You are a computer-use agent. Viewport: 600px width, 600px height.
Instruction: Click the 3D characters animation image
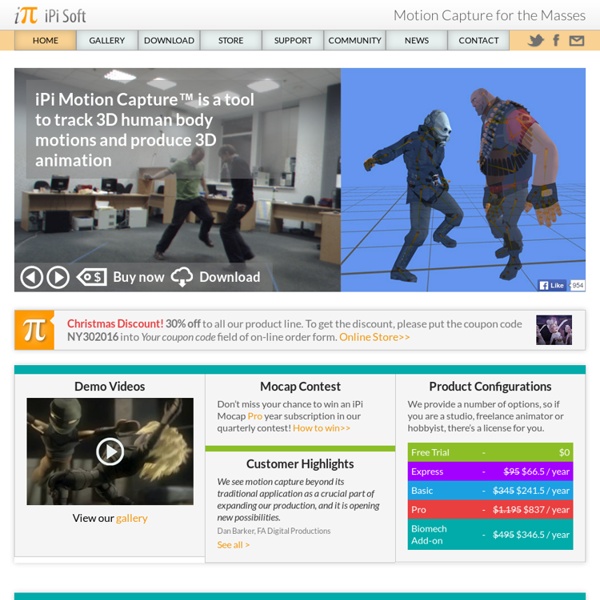pos(463,180)
